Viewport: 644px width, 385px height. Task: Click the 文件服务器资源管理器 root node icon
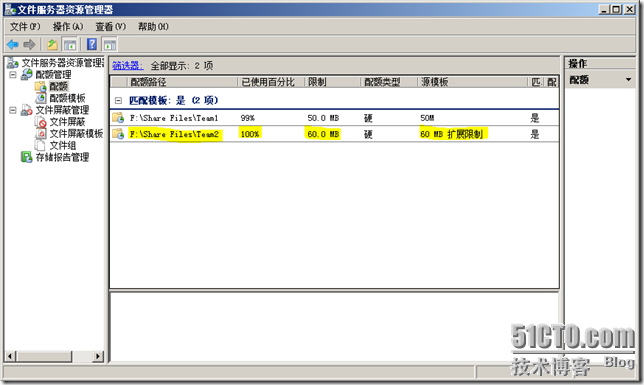[12, 63]
